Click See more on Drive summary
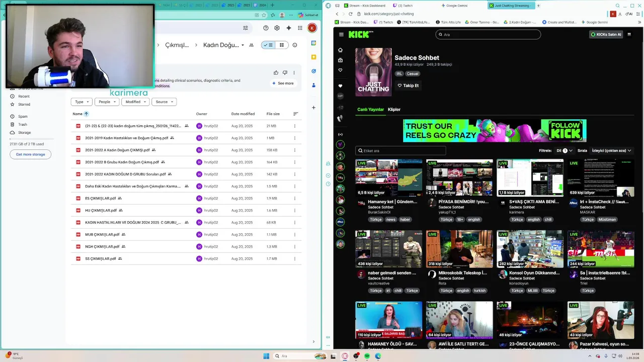This screenshot has height=362, width=644. [x=283, y=83]
